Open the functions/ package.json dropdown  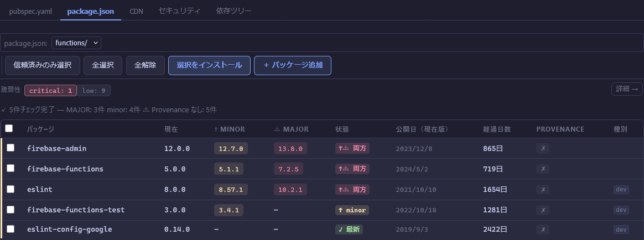[76, 43]
